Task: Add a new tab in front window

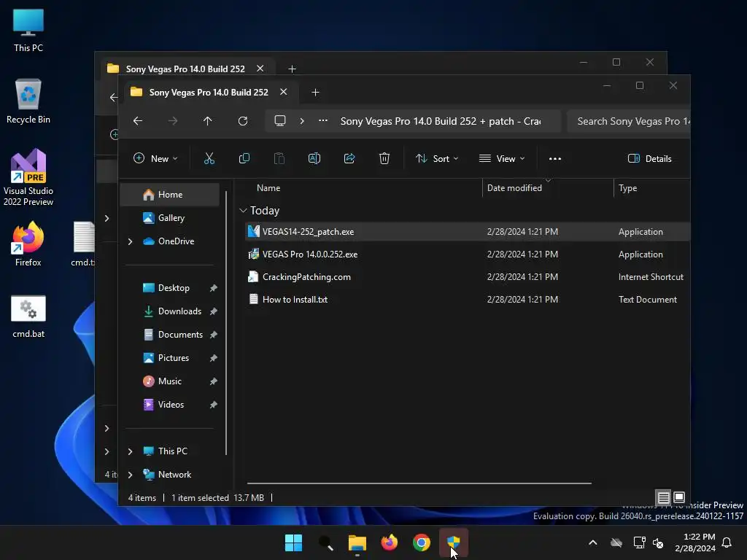Action: click(315, 93)
